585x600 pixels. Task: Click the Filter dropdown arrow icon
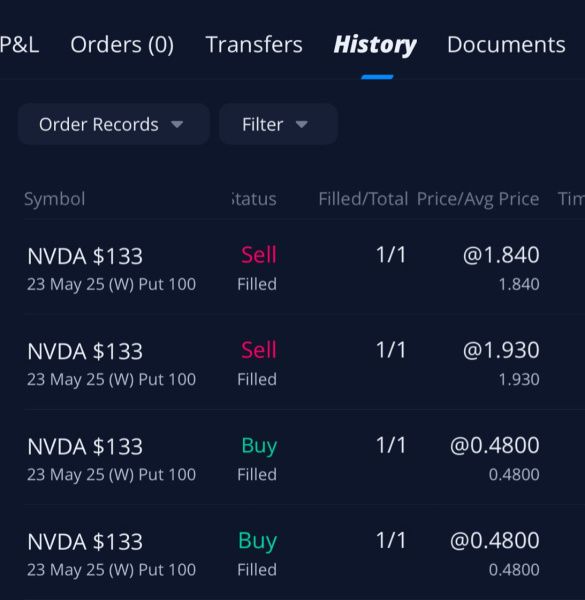point(301,124)
